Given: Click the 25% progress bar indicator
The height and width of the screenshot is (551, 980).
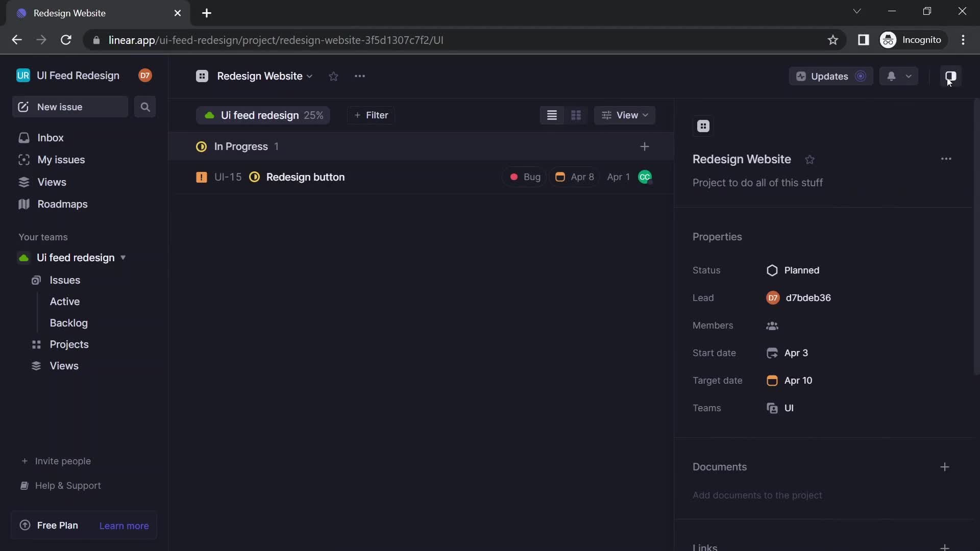Looking at the screenshot, I should [x=313, y=115].
